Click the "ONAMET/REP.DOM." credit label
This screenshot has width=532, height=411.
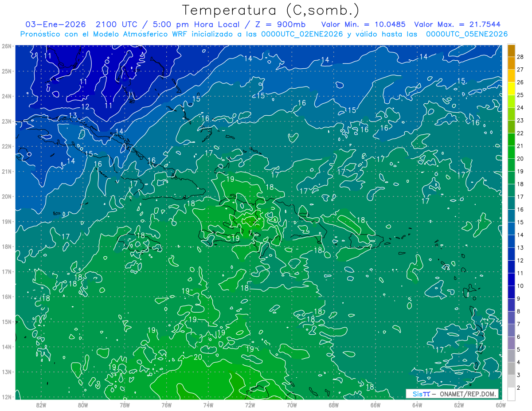(468, 394)
